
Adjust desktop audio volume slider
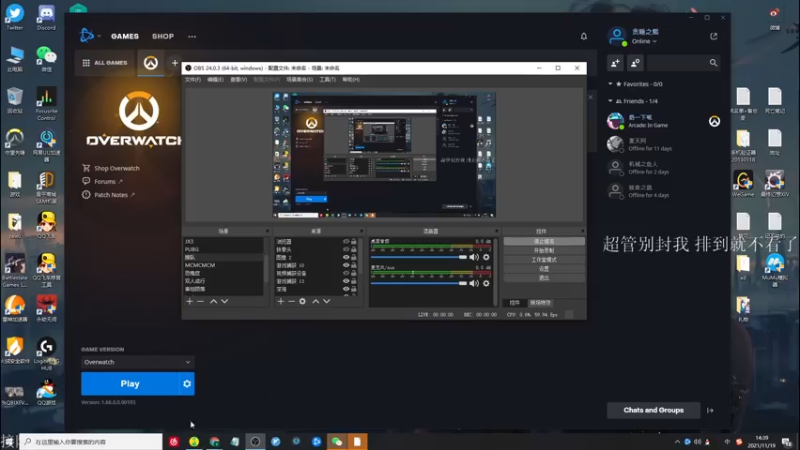click(419, 257)
